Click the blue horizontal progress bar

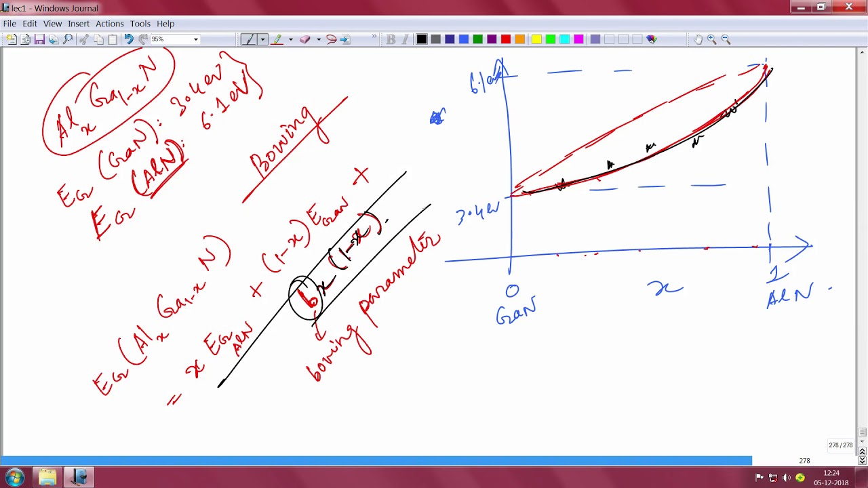(376, 461)
